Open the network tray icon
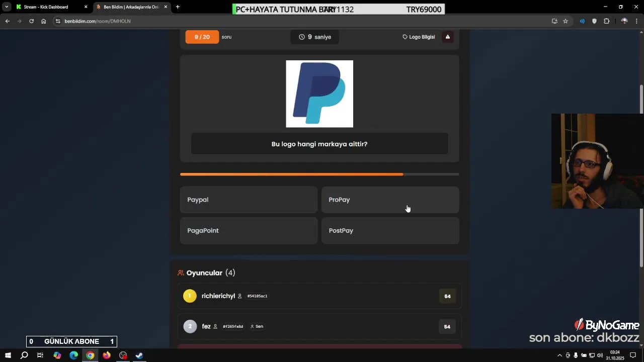 tap(592, 355)
